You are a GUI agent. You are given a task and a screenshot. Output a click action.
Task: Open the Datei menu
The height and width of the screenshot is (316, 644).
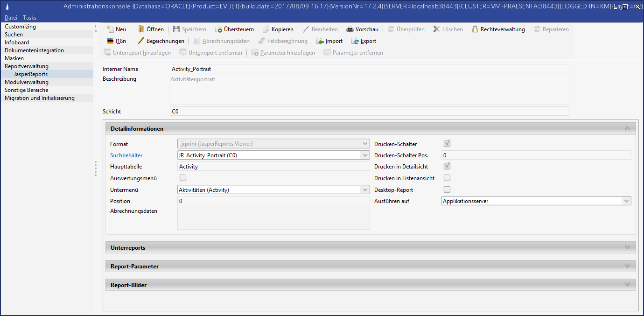pos(11,18)
